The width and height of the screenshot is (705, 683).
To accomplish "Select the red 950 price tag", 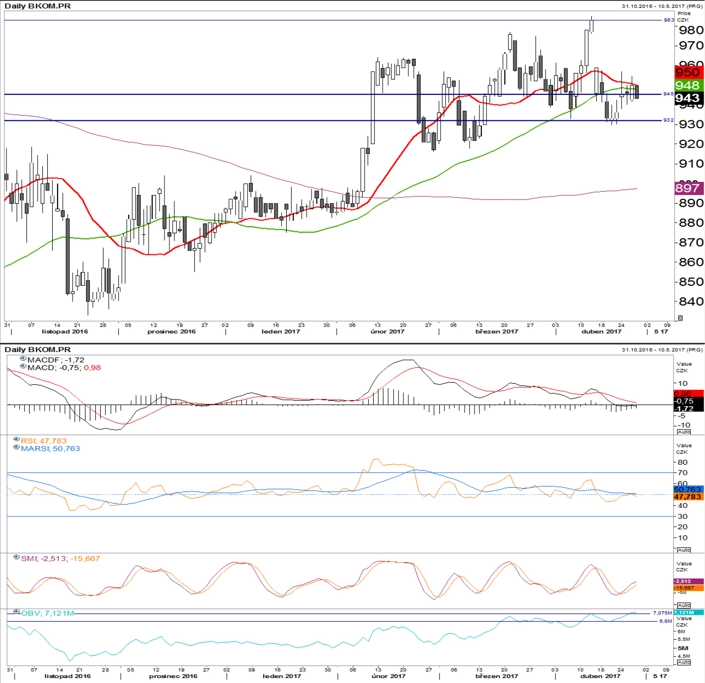I will click(689, 72).
